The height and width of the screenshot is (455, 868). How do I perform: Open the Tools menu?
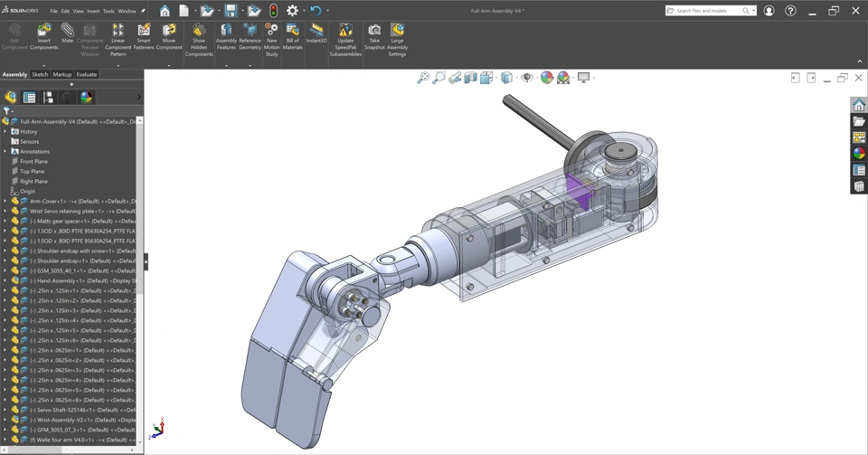coord(108,12)
